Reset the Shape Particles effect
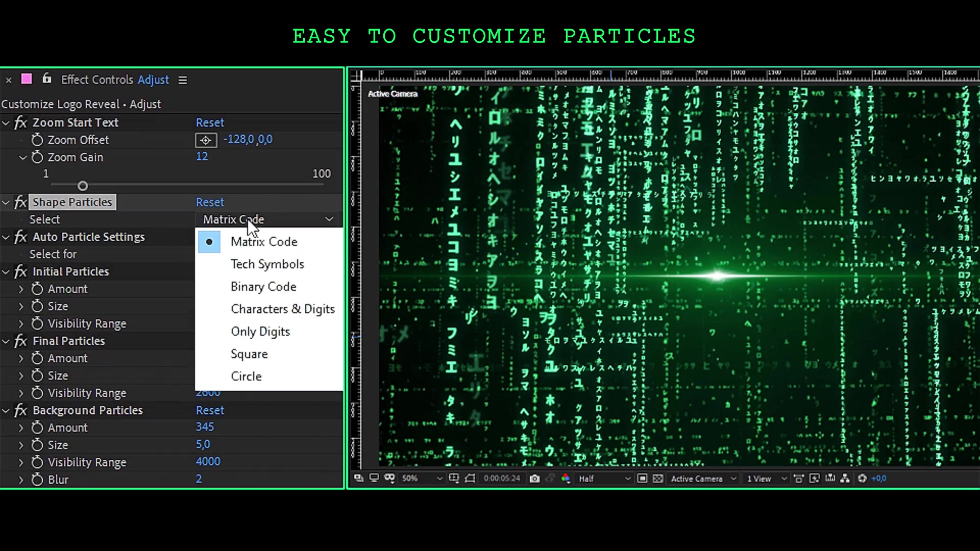This screenshot has height=551, width=980. coord(210,202)
